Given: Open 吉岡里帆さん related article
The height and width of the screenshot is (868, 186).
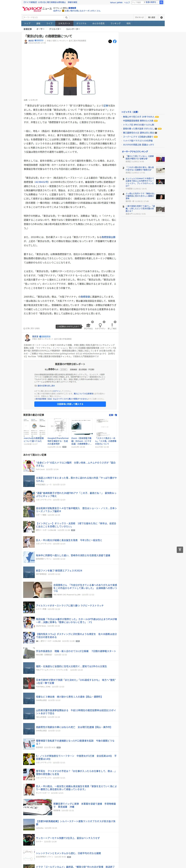Looking at the screenshot, I should pyautogui.click(x=85, y=588).
